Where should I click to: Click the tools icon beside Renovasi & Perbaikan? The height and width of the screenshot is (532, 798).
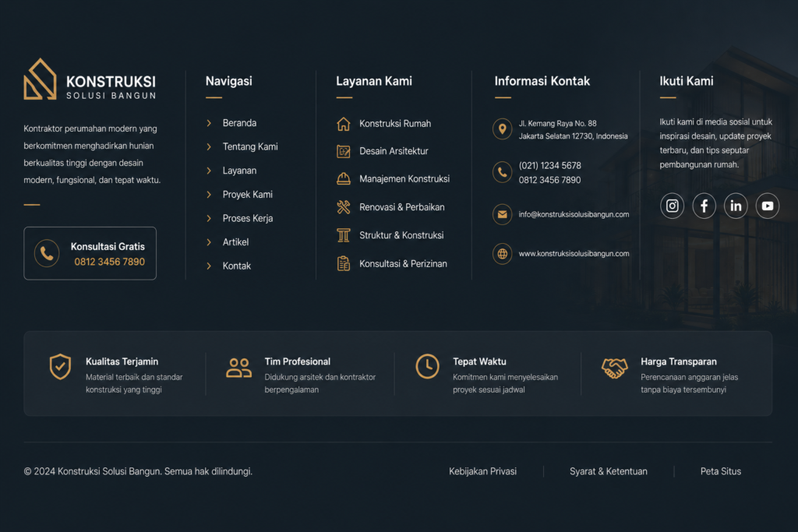coord(344,207)
